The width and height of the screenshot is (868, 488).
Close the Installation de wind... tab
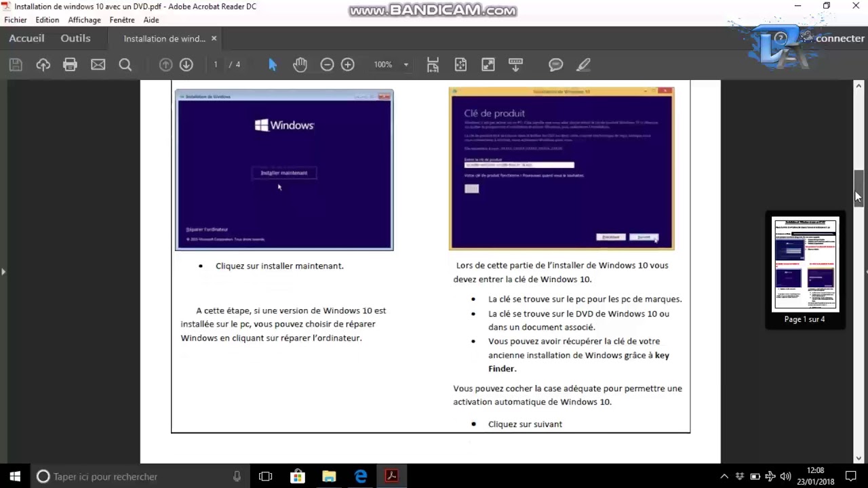click(x=214, y=39)
